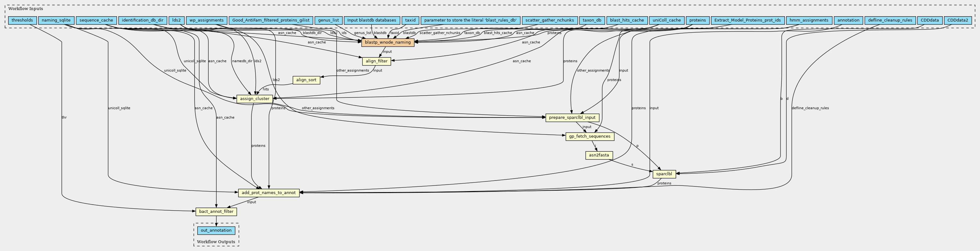Screen dimensions: 980x251
Task: Select the add_prot_names_to_annot step node
Action: coord(269,193)
